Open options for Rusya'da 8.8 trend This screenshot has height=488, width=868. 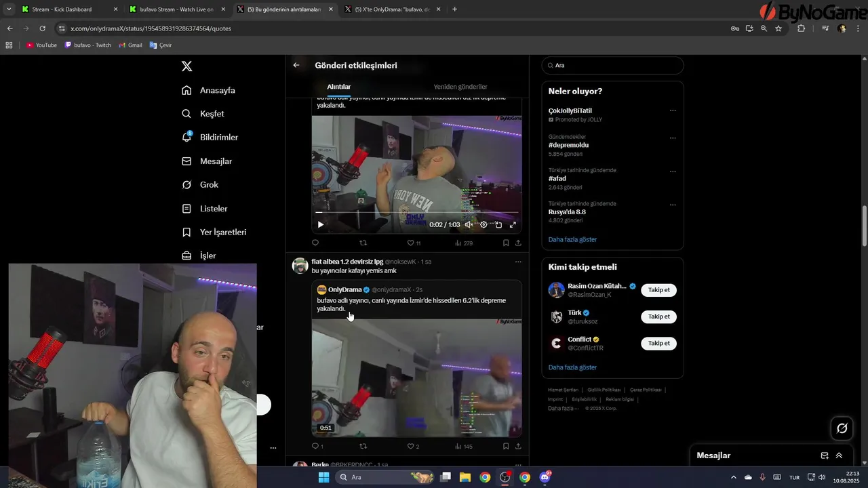click(x=673, y=205)
